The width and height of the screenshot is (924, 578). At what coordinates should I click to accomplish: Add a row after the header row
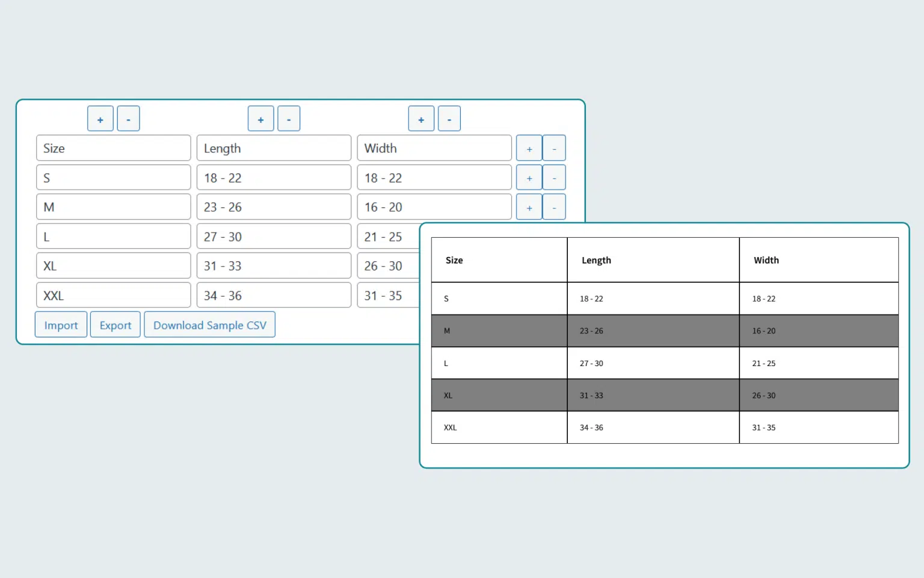[529, 148]
